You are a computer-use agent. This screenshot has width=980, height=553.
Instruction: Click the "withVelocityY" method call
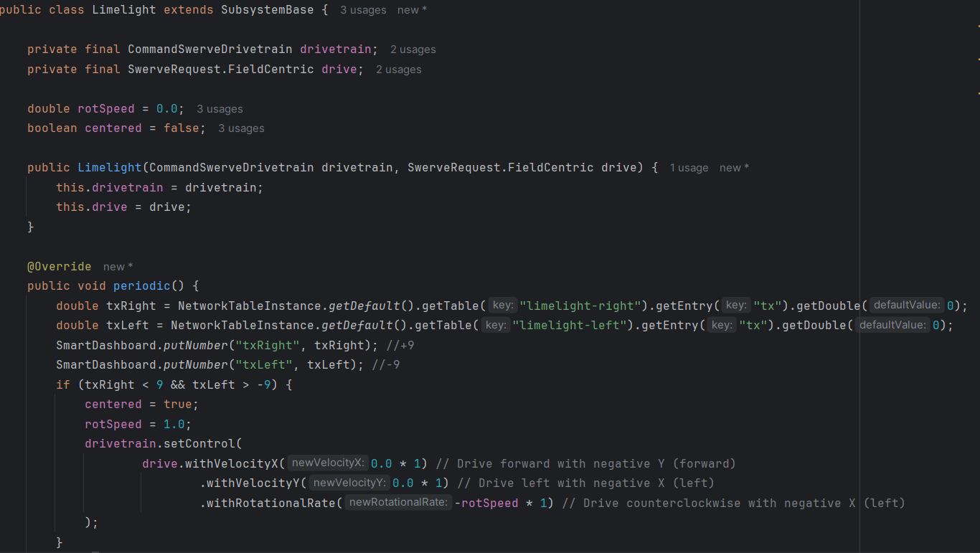(253, 483)
